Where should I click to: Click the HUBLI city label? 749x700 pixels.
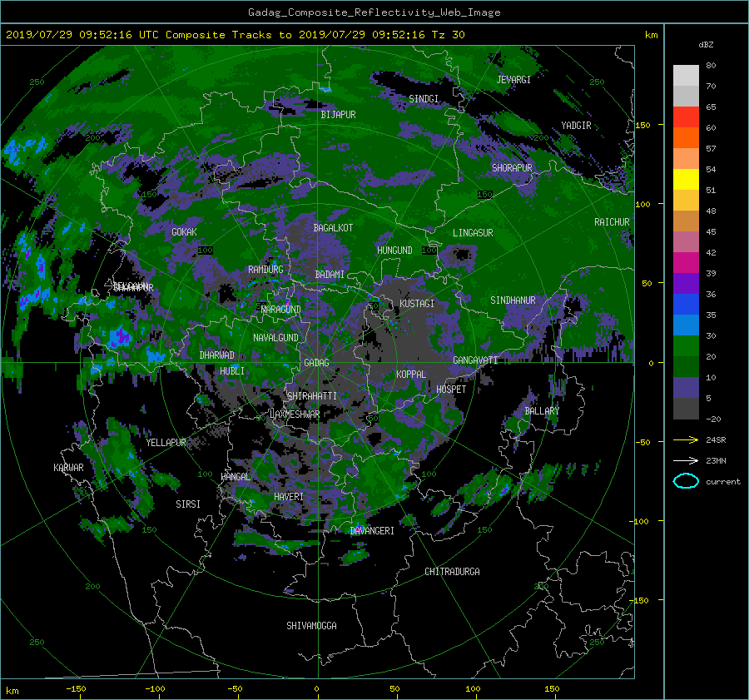coord(232,370)
